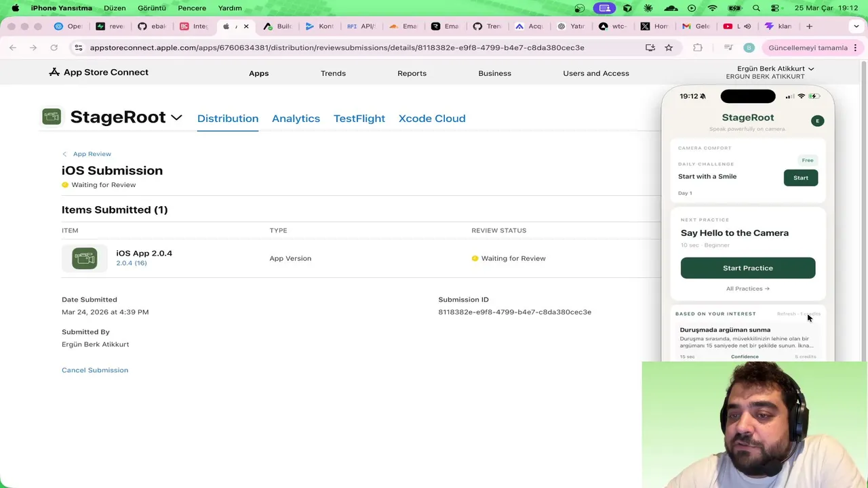Tap the Free badge on challenge card
868x488 pixels.
click(x=808, y=160)
